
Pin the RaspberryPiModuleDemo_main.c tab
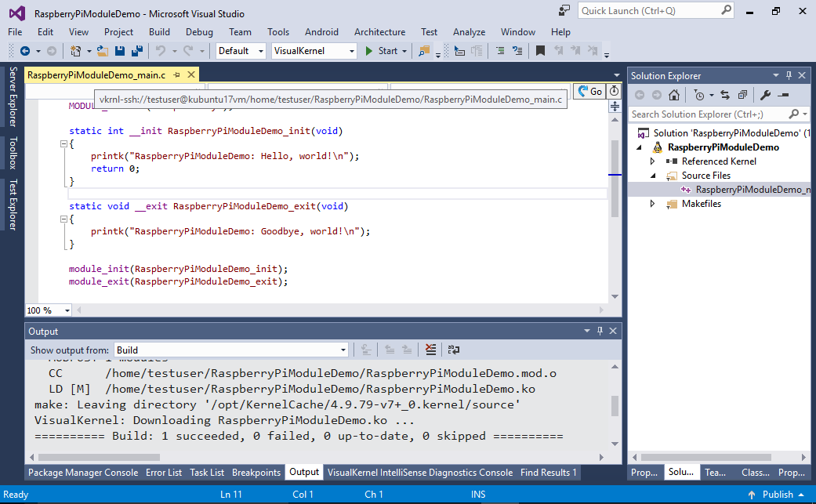tap(177, 75)
